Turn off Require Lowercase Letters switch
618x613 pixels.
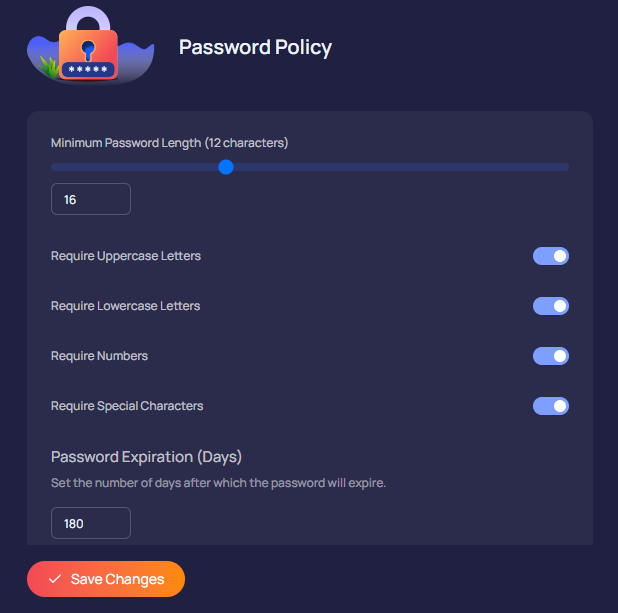pyautogui.click(x=551, y=306)
